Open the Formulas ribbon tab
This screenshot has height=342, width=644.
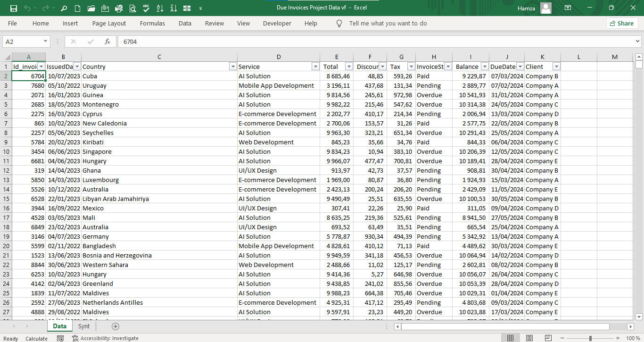click(x=152, y=23)
